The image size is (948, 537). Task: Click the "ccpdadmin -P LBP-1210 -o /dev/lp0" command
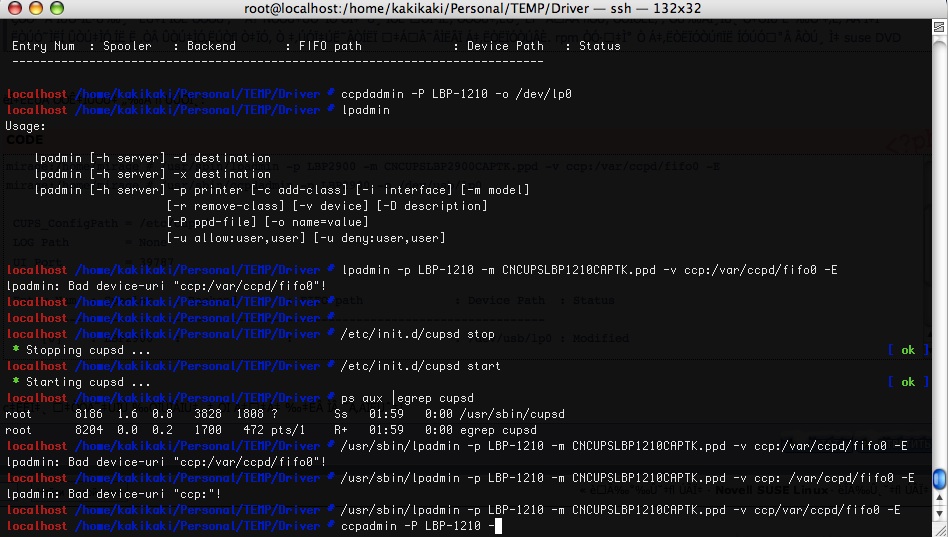456,94
